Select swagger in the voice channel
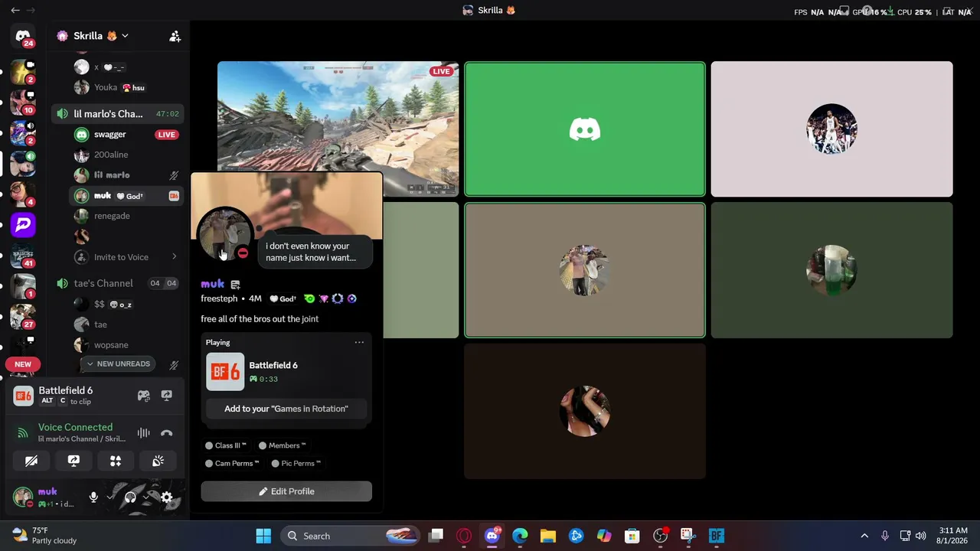This screenshot has width=980, height=551. tap(126, 135)
